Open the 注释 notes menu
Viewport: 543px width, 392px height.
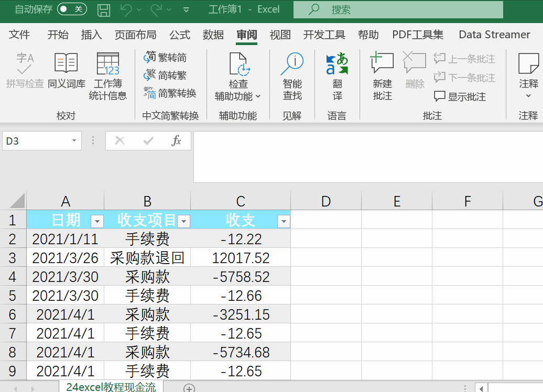528,75
